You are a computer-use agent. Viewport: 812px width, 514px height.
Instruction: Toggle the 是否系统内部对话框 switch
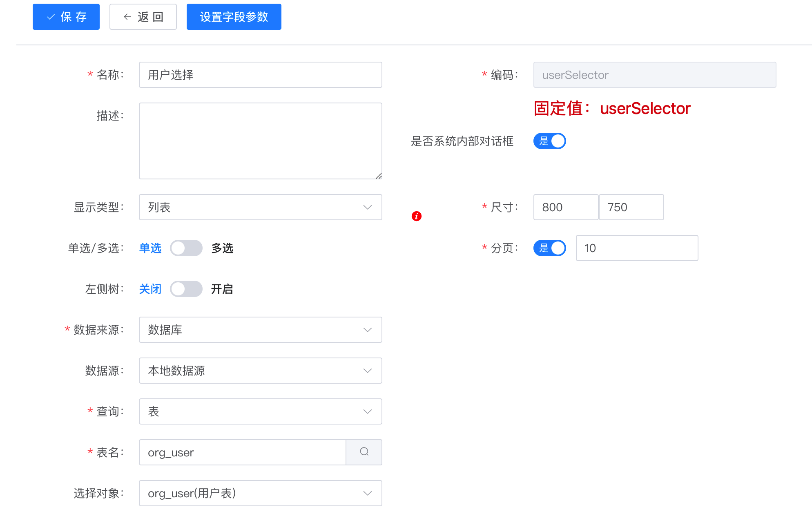549,141
